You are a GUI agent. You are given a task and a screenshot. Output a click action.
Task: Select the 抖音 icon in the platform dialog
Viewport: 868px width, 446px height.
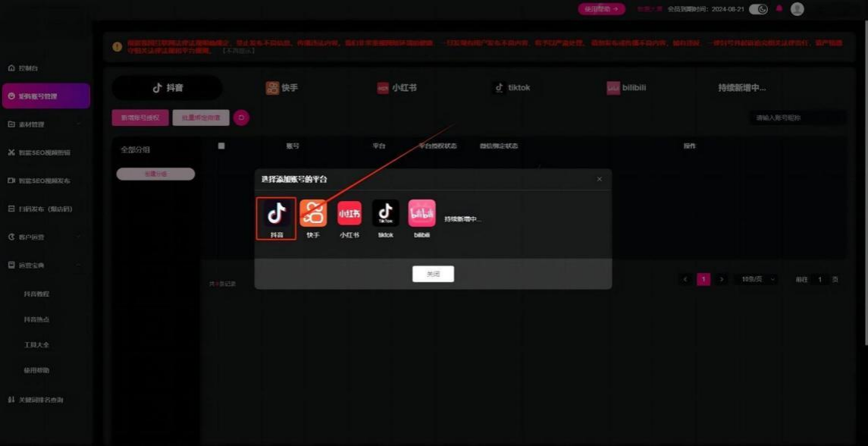pyautogui.click(x=276, y=214)
